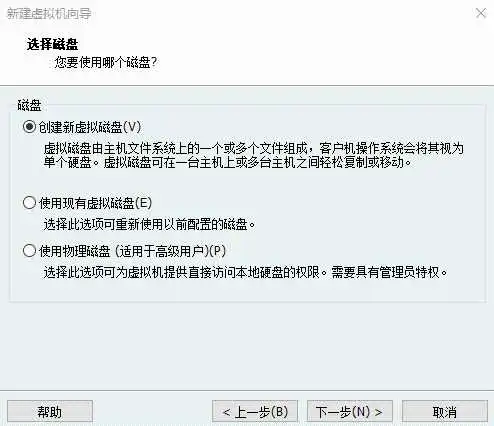Screen dimensions: 494x426
Task: Select the 创建新虚拟磁盘(V) radio circle
Action: (x=29, y=127)
